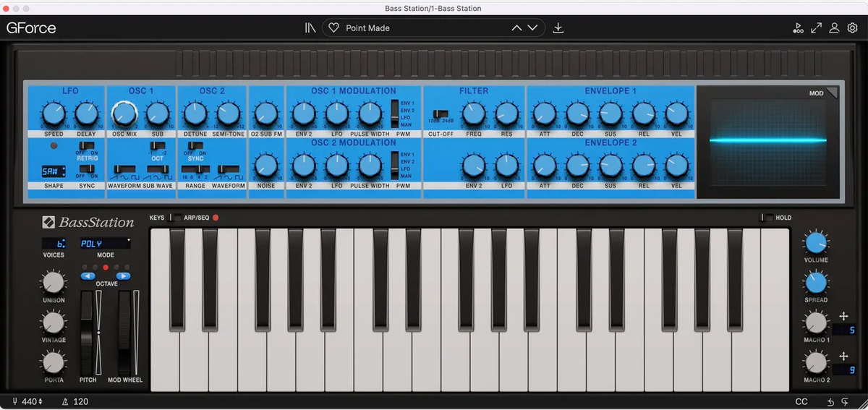
Task: Open the preset browser library icon
Action: click(x=310, y=28)
